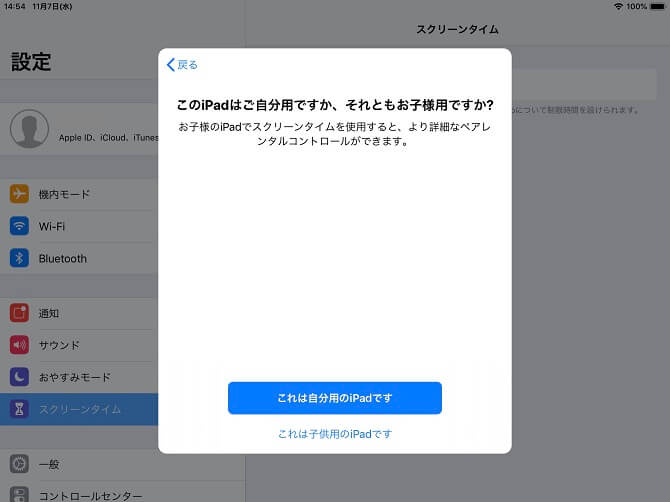Tap the スクリーンタイム page title
This screenshot has height=502, width=670.
pyautogui.click(x=458, y=29)
